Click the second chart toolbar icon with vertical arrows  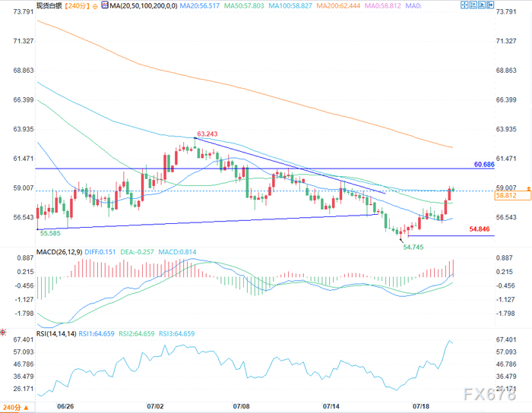(473, 5)
